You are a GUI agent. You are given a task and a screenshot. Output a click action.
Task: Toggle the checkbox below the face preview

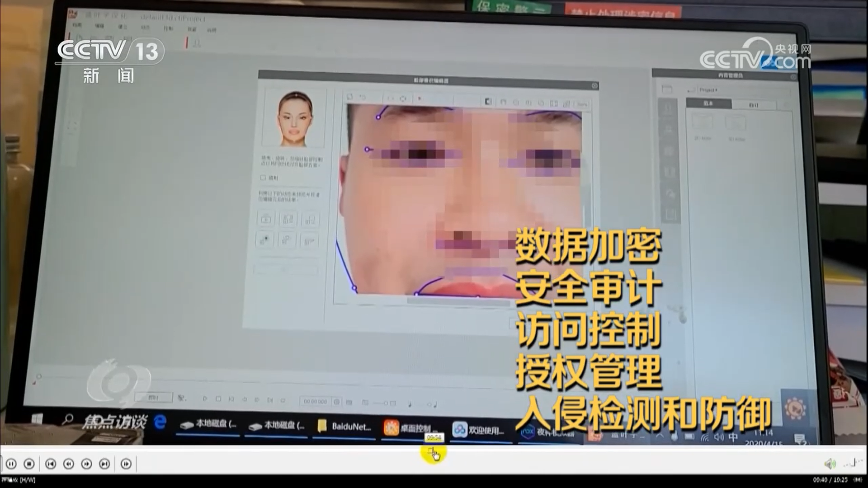pos(263,178)
